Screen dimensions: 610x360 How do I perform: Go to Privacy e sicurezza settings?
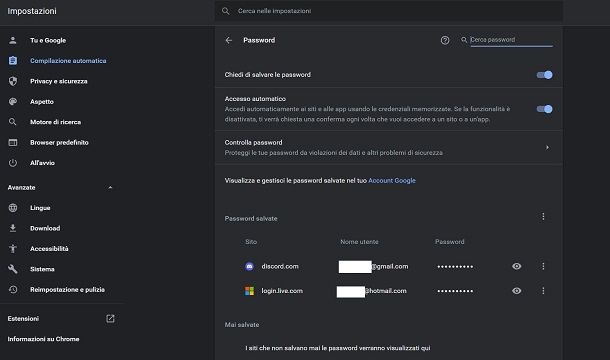click(59, 81)
